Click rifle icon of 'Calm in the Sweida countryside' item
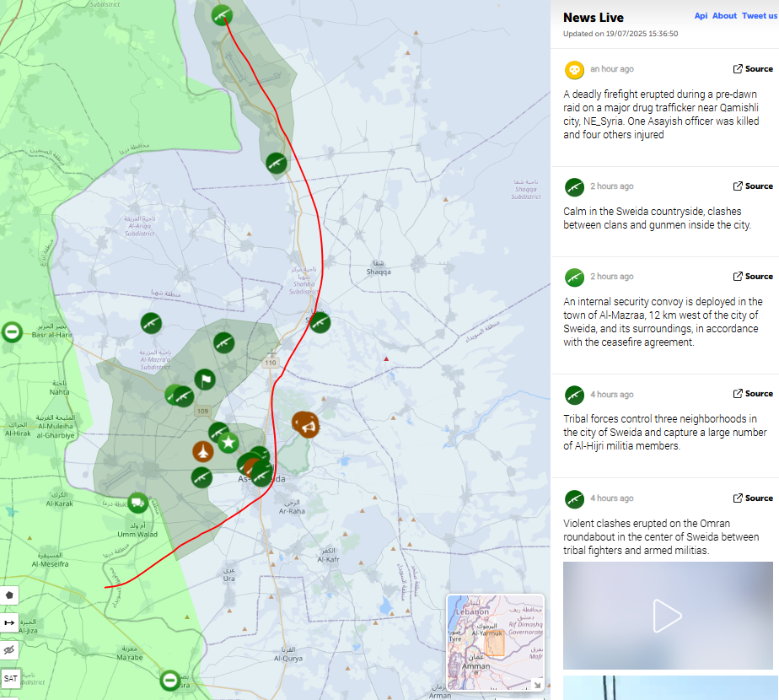Viewport: 779px width, 700px height. [x=574, y=187]
